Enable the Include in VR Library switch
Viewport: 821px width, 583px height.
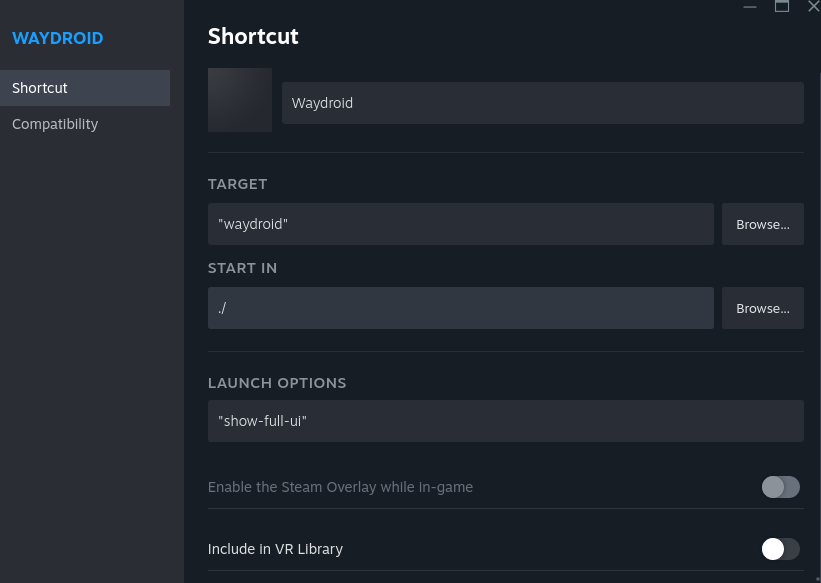tap(780, 549)
